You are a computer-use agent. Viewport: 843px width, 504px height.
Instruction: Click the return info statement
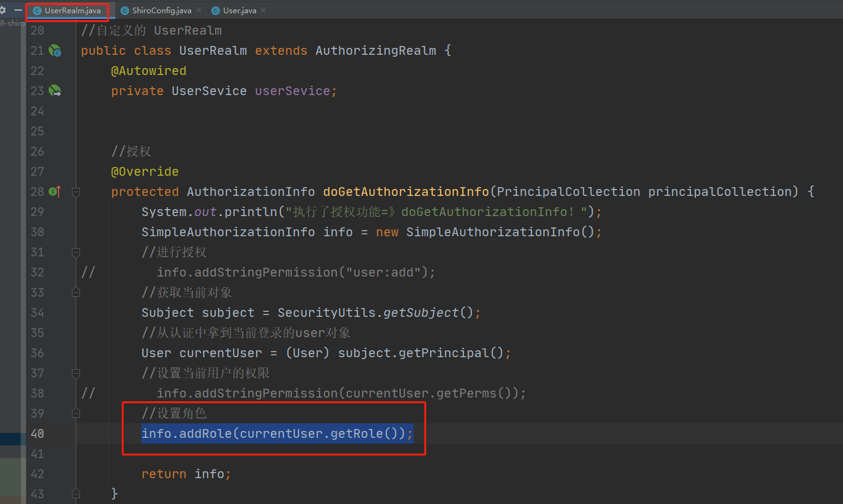tap(187, 474)
